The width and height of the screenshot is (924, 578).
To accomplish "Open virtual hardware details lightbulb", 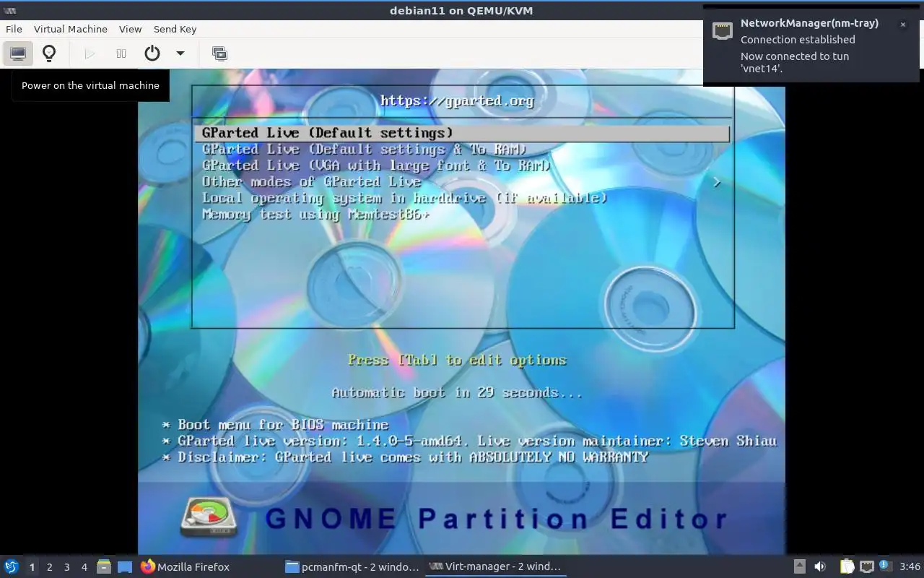I will (x=49, y=53).
